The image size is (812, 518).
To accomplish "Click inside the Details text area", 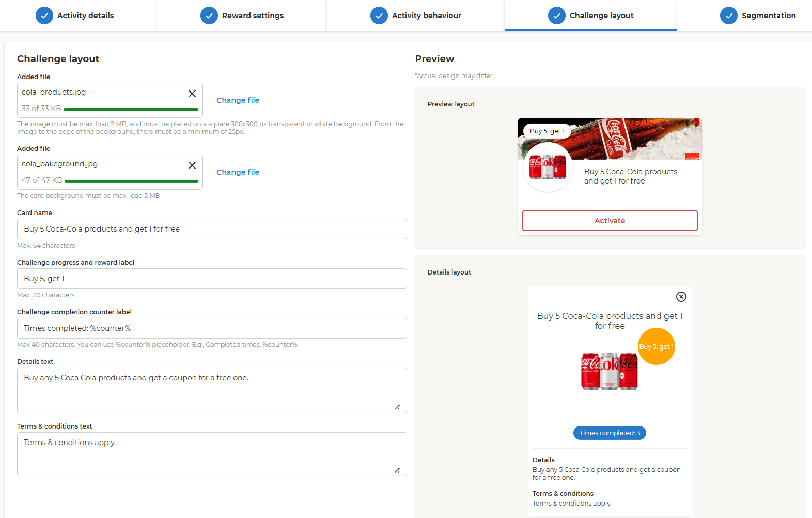I will 212,390.
